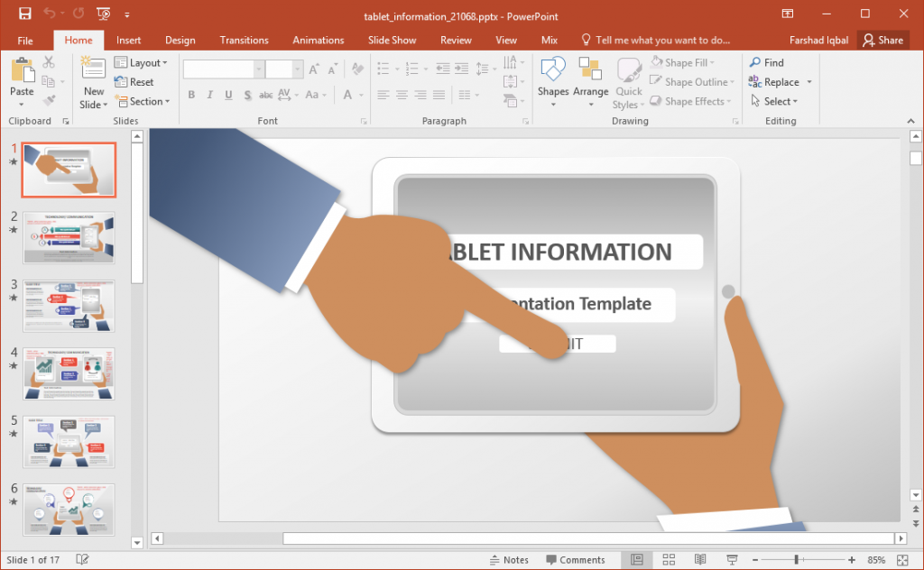The height and width of the screenshot is (570, 924).
Task: Toggle bold formatting
Action: [191, 95]
